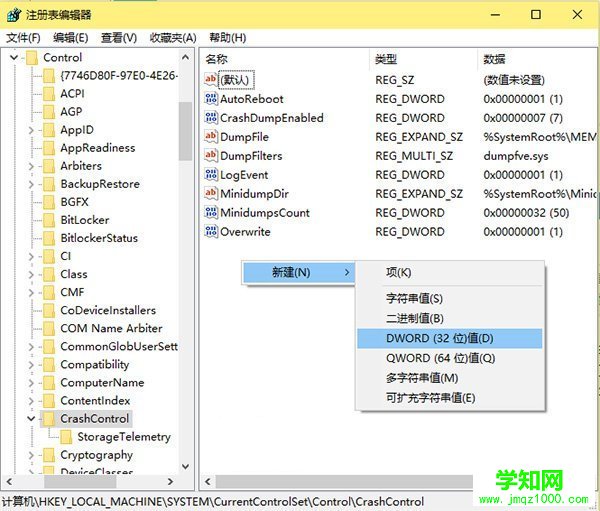Click the DWORD icon beside CrashDumpEnabled

pyautogui.click(x=211, y=118)
